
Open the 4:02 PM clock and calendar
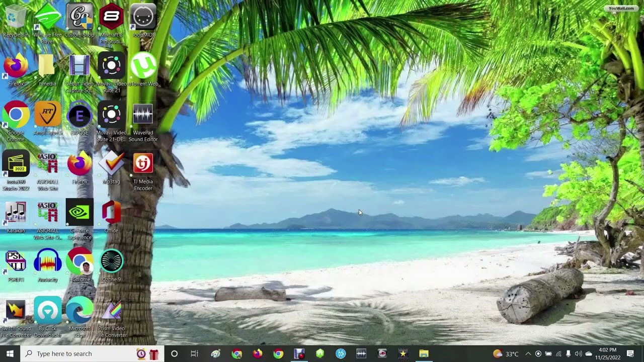(608, 353)
